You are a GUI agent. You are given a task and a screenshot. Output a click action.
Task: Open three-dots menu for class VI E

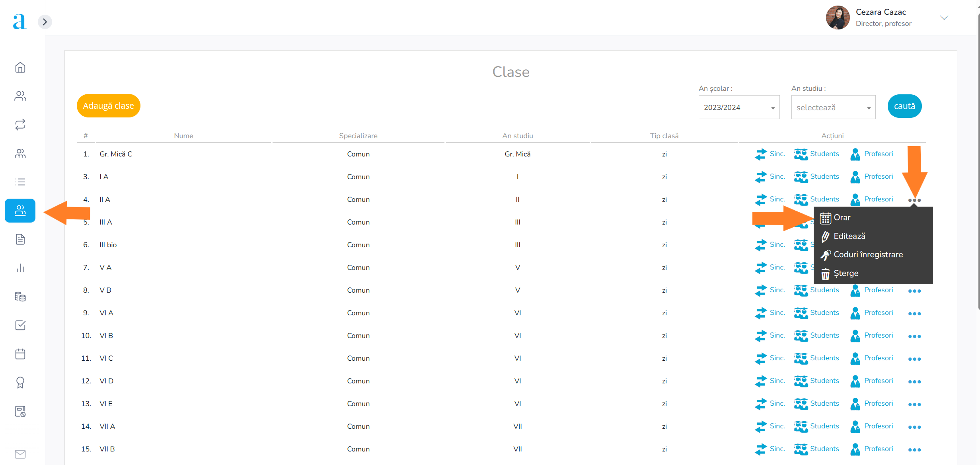click(x=914, y=404)
